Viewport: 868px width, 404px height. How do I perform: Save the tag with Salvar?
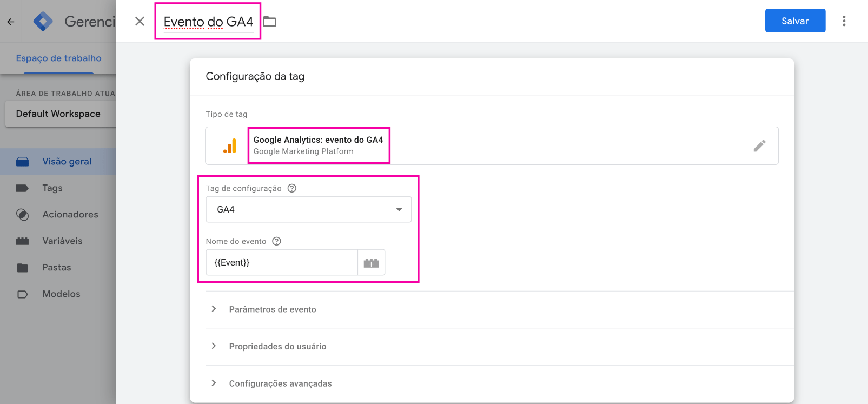[x=795, y=21]
